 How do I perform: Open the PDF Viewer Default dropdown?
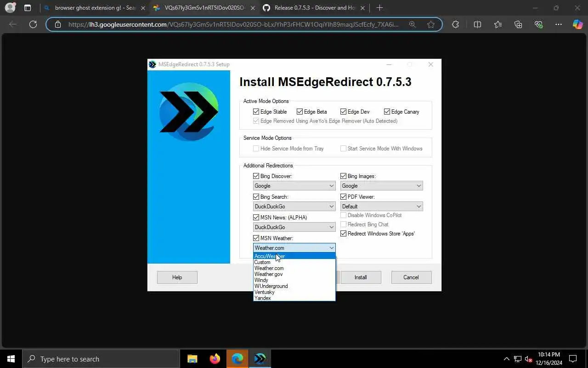pos(381,207)
